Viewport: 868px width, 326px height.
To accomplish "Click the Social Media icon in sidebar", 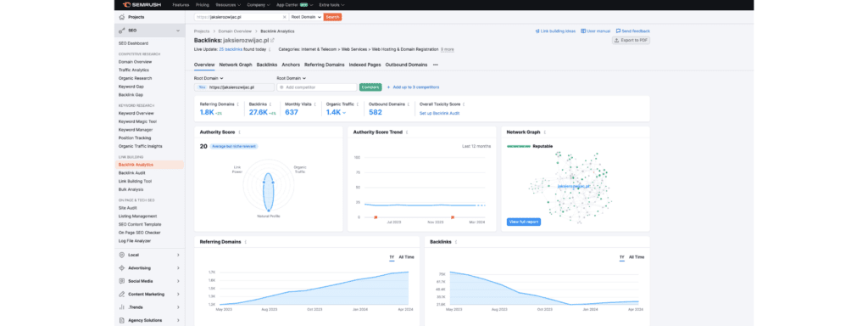I will click(122, 281).
